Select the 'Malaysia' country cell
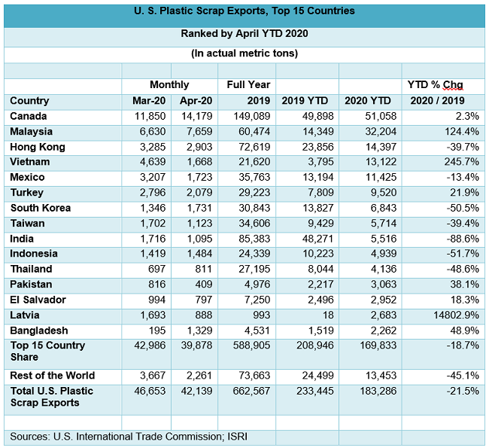489x448 pixels. point(32,132)
